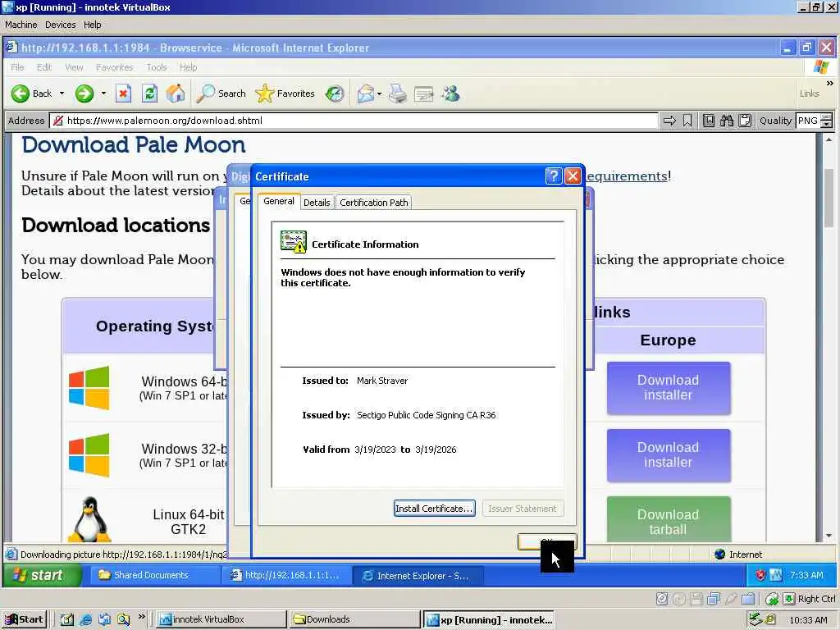Viewport: 840px width, 630px height.
Task: Switch to the Certification Path tab
Action: click(373, 203)
